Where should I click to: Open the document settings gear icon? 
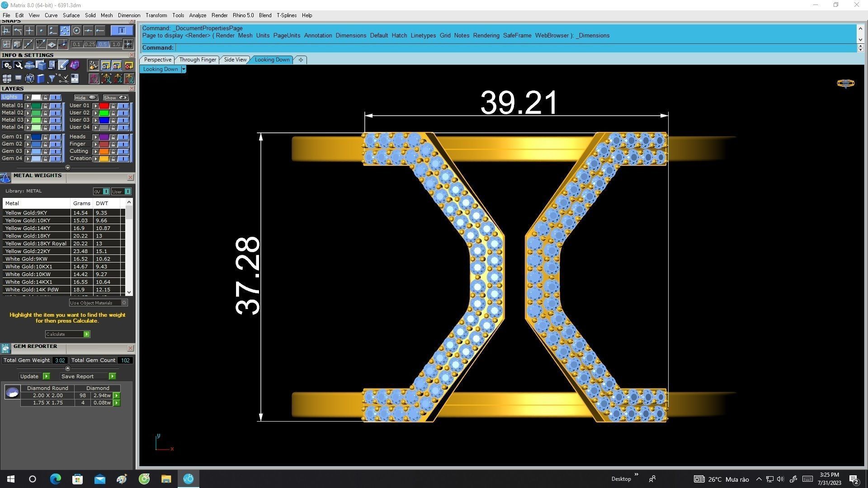7,66
